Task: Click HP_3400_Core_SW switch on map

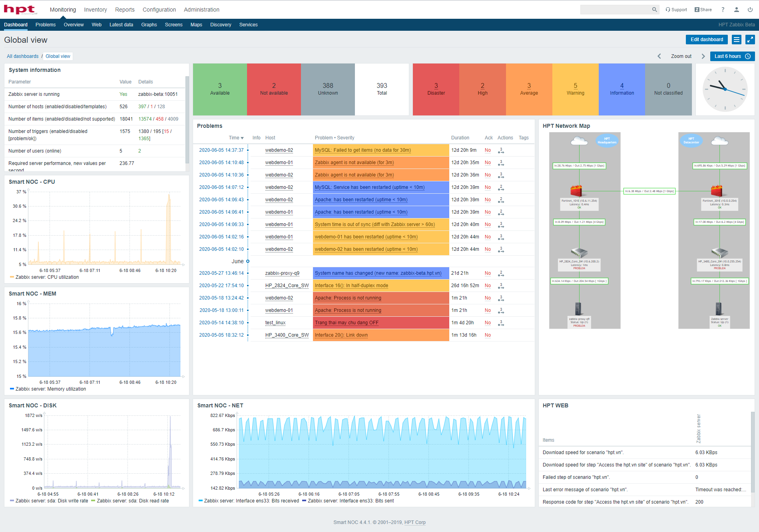Action: pos(719,252)
